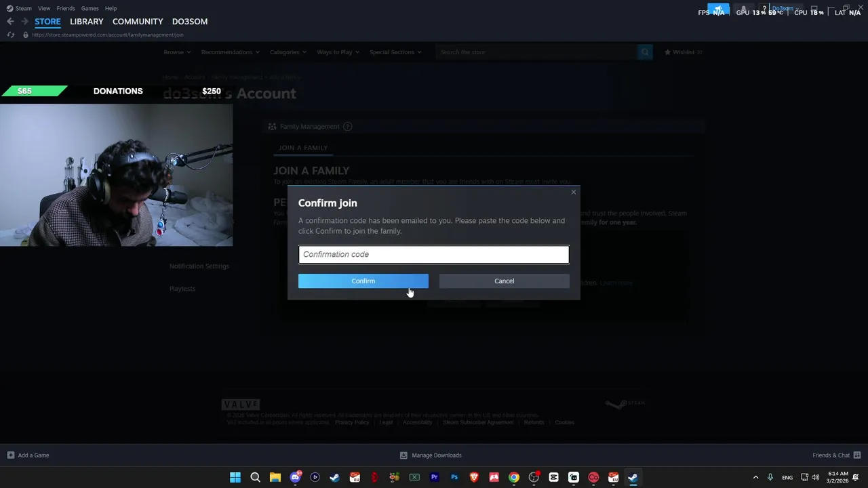868x488 pixels.
Task: Switch the ENG input language
Action: pos(787,478)
